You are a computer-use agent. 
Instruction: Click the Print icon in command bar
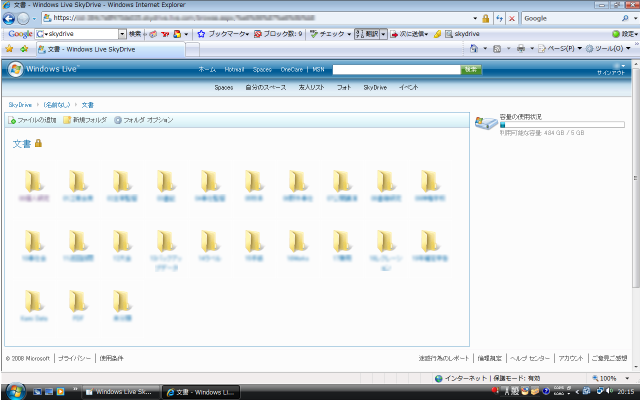tap(520, 49)
